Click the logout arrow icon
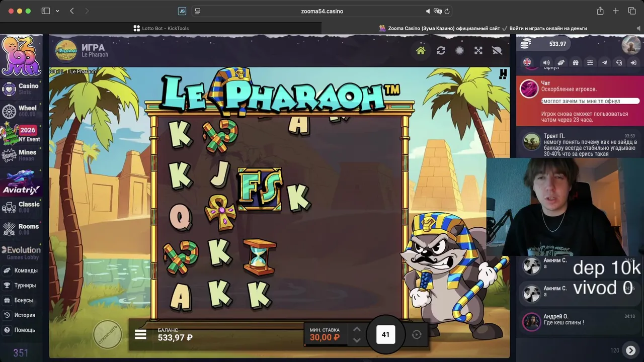The height and width of the screenshot is (362, 644). [633, 62]
